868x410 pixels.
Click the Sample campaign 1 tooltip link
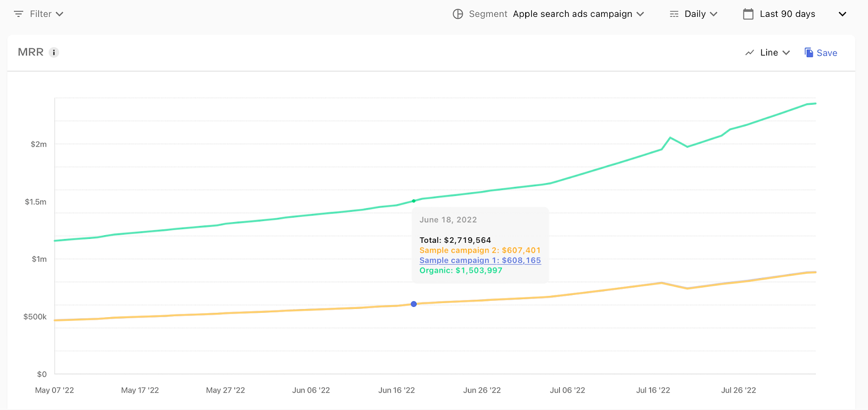coord(480,260)
